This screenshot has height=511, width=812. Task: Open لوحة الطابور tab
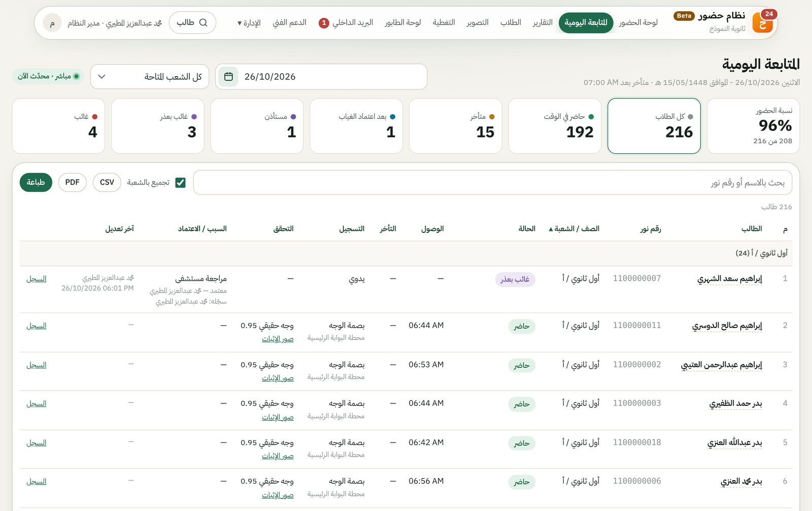(402, 23)
